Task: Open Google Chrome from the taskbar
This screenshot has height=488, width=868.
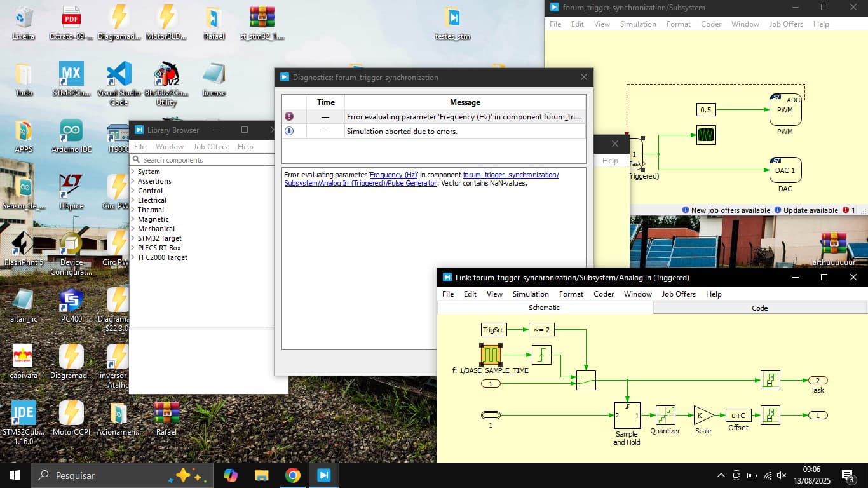Action: (x=292, y=475)
